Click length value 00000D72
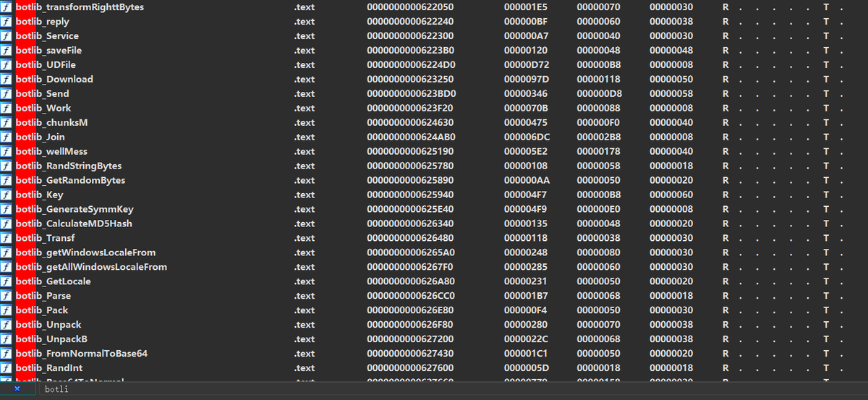Image resolution: width=868 pixels, height=400 pixels. tap(526, 64)
